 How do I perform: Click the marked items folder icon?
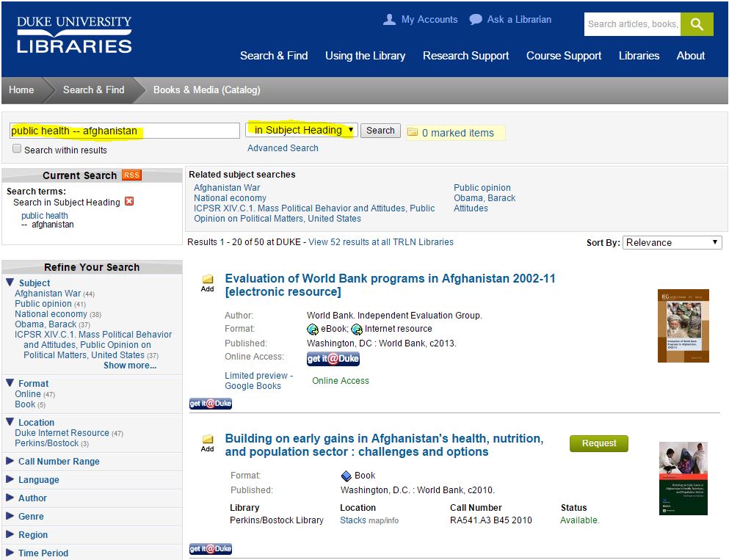click(412, 132)
